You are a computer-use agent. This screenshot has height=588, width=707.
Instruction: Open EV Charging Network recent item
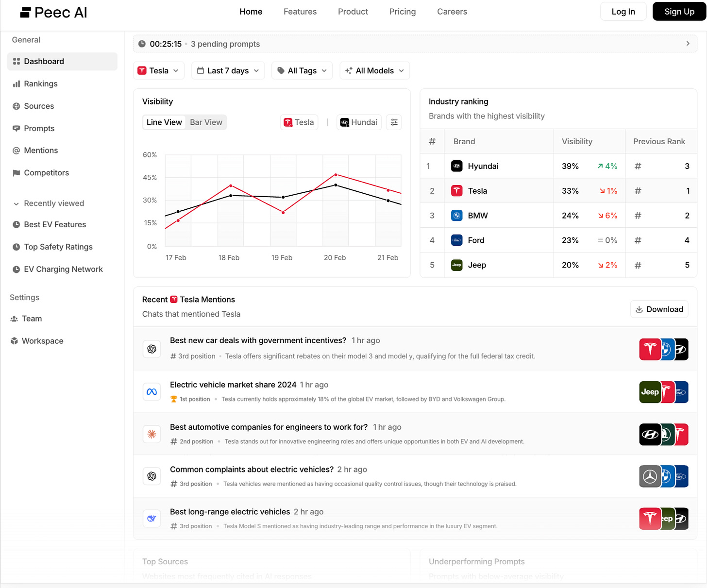62,269
